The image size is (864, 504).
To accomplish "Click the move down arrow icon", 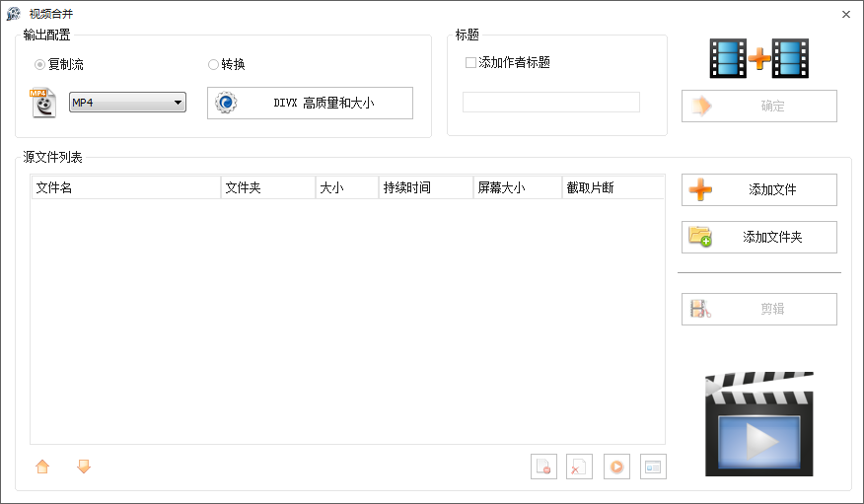I will point(84,467).
